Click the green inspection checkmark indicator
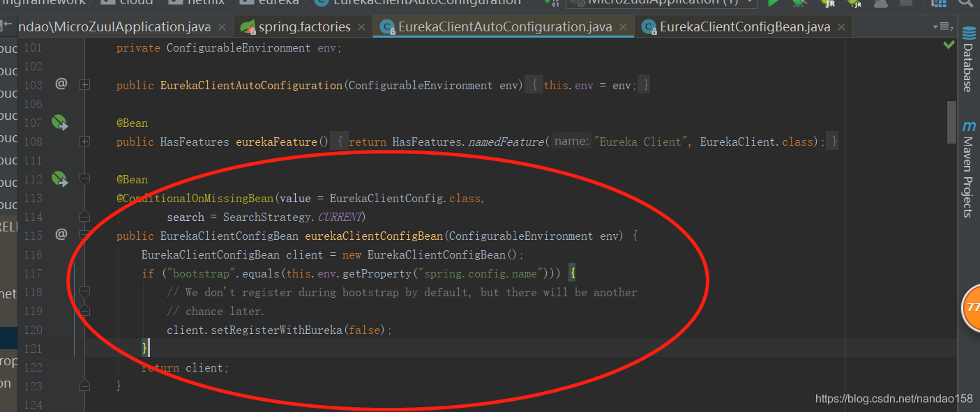 (949, 44)
